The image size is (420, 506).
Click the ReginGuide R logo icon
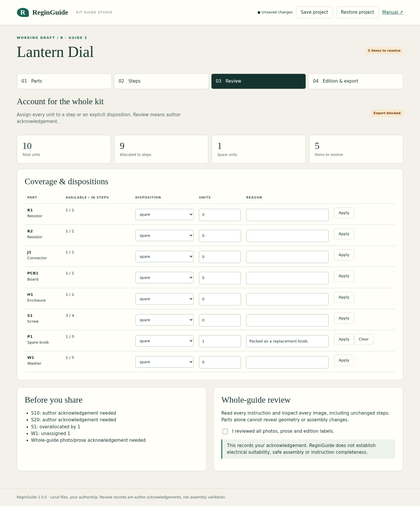pyautogui.click(x=23, y=12)
